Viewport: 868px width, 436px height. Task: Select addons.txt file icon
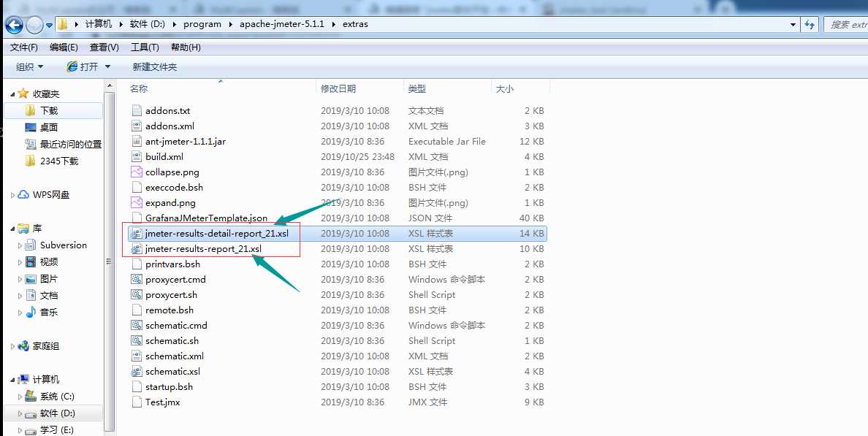pos(137,111)
